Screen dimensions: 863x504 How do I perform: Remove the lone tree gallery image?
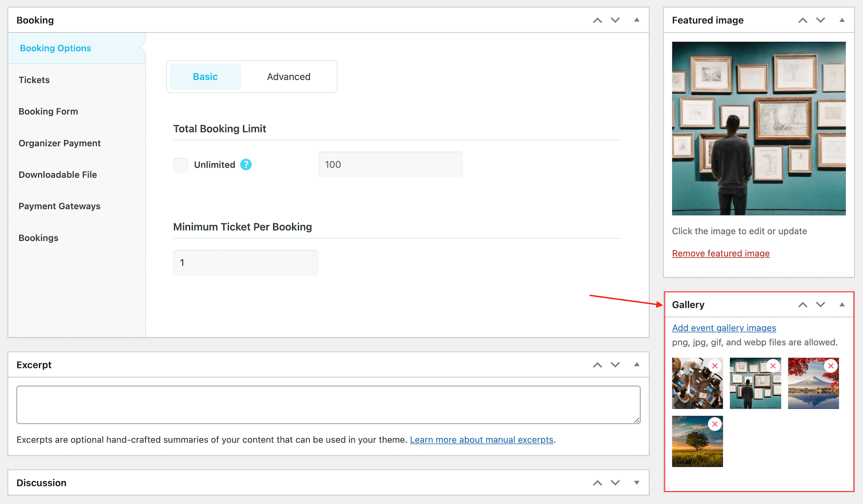click(x=715, y=424)
